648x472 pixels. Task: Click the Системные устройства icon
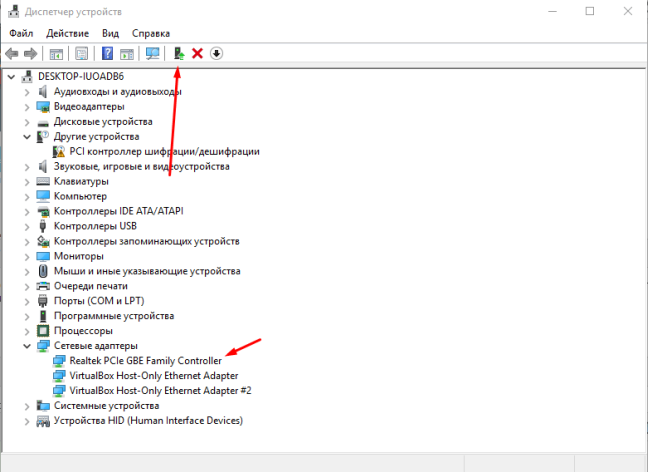pos(43,405)
